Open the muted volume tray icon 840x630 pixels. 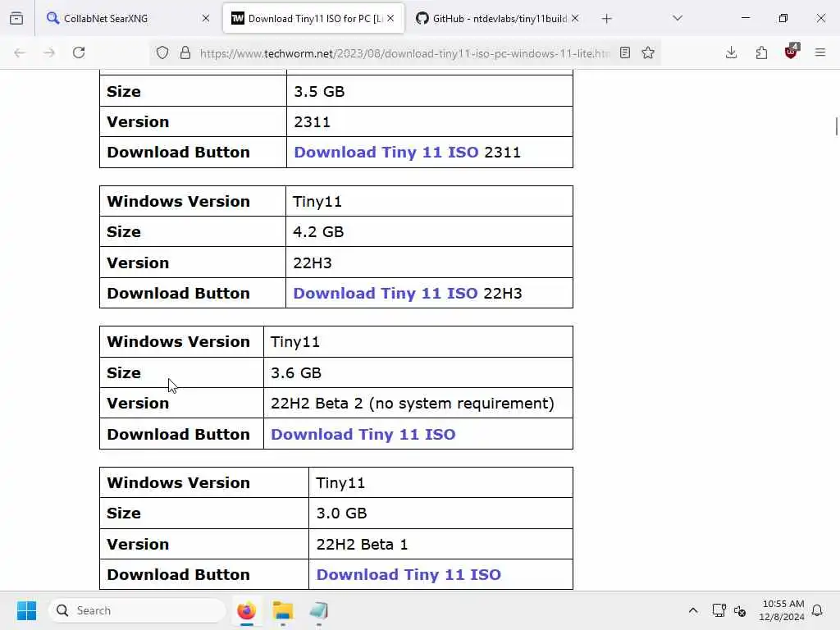tap(740, 610)
